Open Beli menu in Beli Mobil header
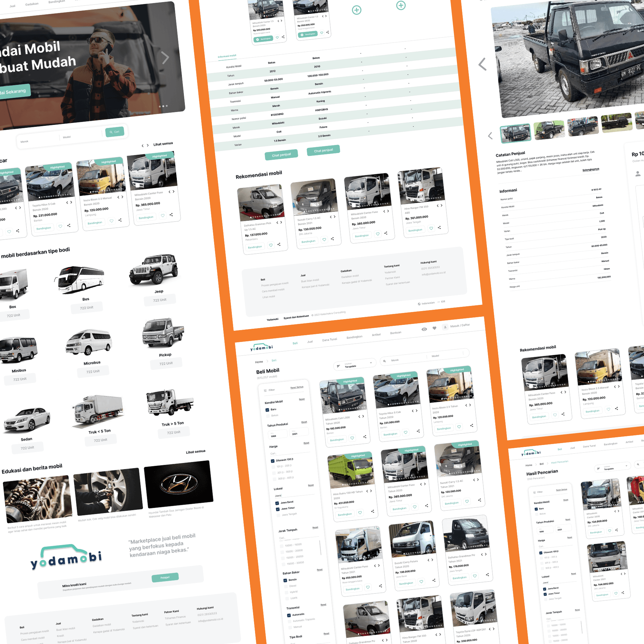 click(295, 343)
